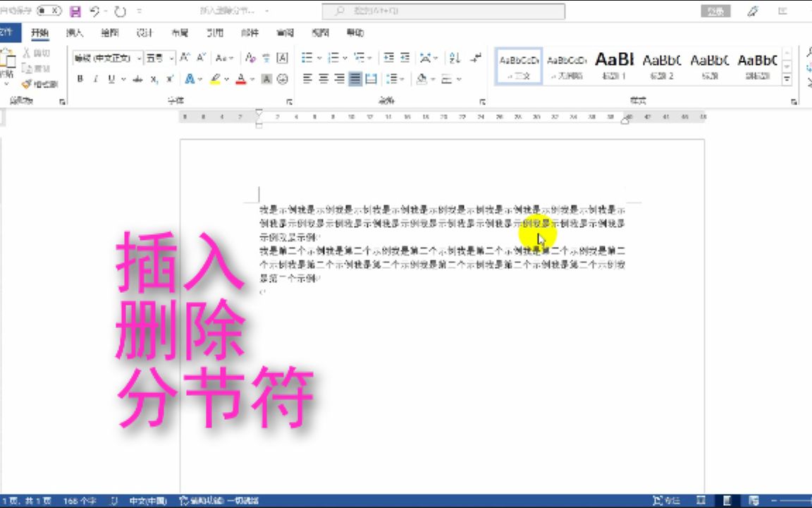Click the increase indent icon
Screen dimensions: 812x508
[405, 57]
